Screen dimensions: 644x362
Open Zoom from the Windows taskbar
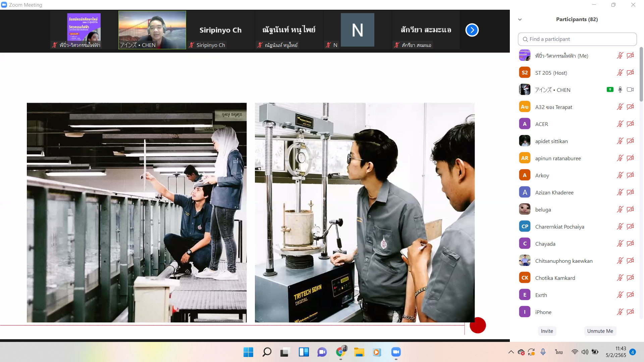(396, 352)
